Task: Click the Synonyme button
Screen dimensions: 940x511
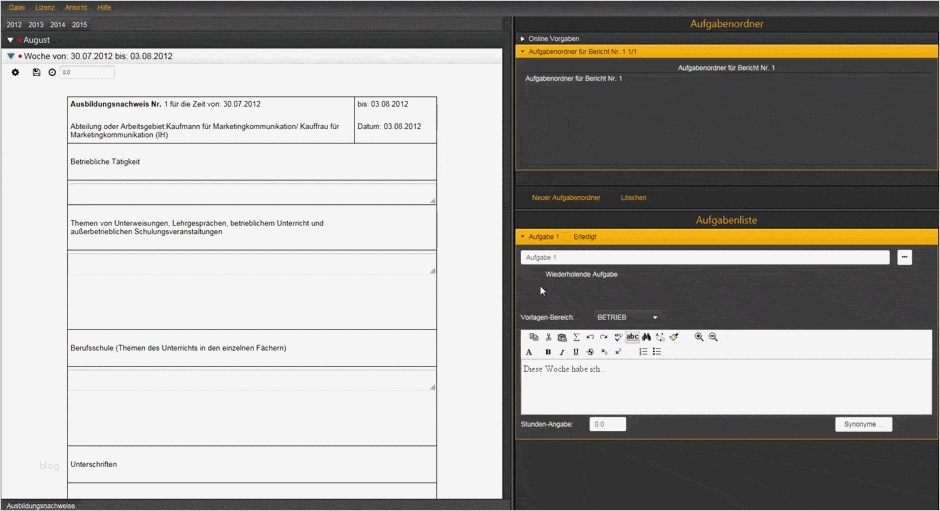Action: [x=863, y=424]
